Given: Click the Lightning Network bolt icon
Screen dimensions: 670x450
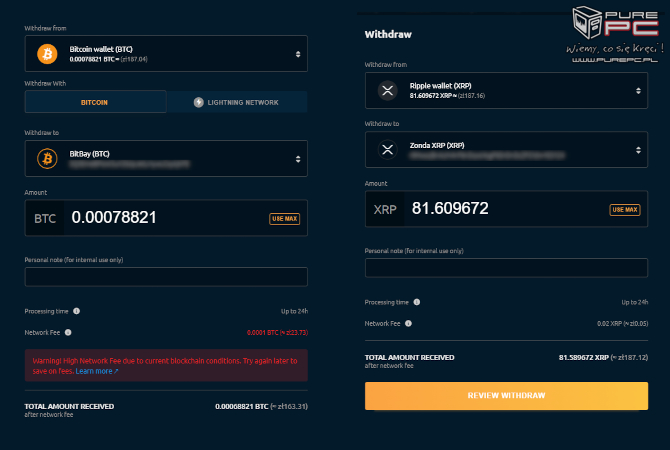Looking at the screenshot, I should [x=198, y=102].
